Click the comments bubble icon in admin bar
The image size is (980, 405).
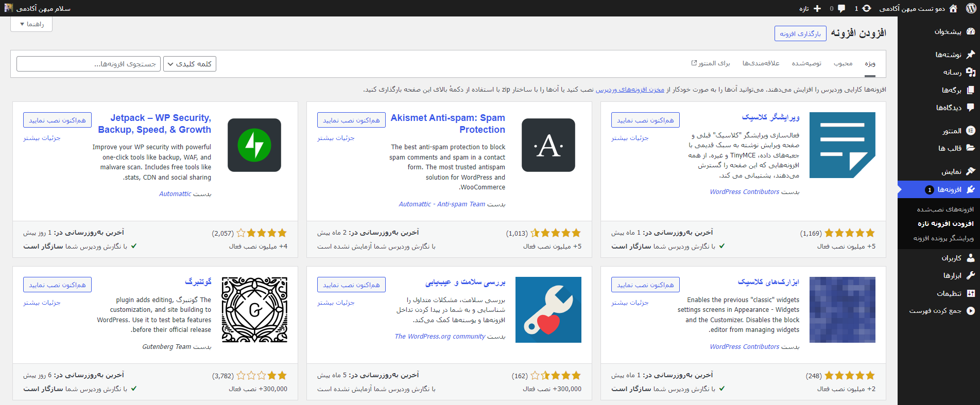(x=841, y=8)
